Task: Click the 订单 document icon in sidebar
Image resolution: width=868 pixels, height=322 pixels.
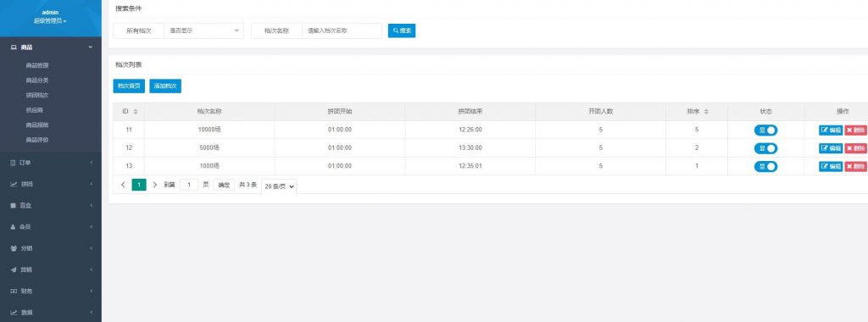Action: [14, 163]
